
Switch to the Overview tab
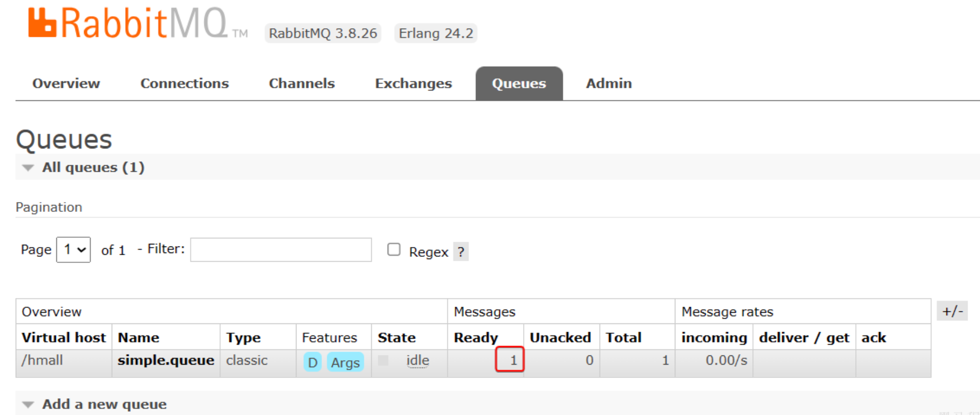point(66,83)
